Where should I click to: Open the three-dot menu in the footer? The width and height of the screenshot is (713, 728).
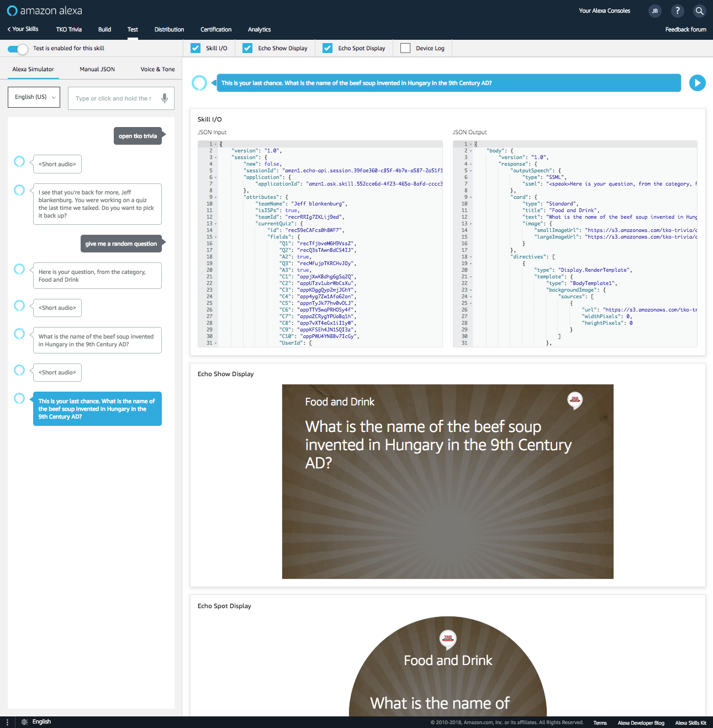click(7, 722)
